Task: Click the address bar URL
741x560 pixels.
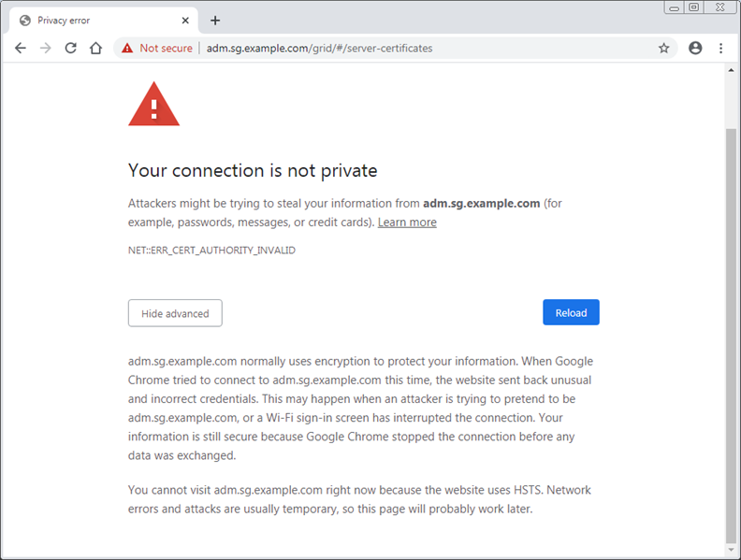Action: point(319,49)
